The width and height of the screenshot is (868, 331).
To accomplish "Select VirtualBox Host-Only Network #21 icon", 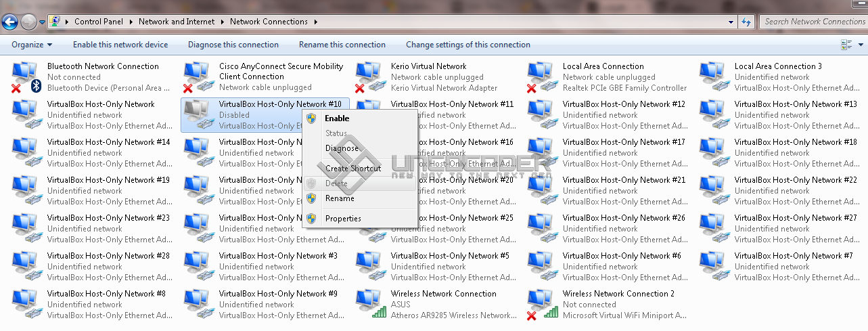I will [542, 191].
